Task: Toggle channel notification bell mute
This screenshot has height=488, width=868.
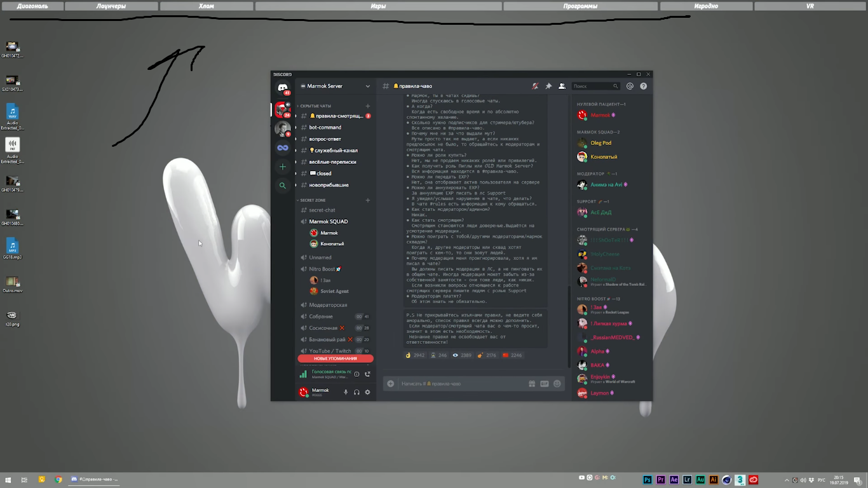Action: click(535, 86)
